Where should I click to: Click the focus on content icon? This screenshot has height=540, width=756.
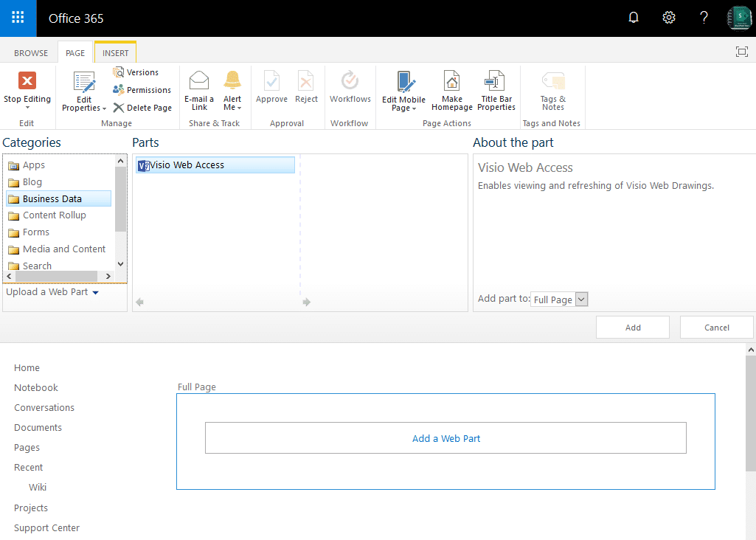point(742,52)
